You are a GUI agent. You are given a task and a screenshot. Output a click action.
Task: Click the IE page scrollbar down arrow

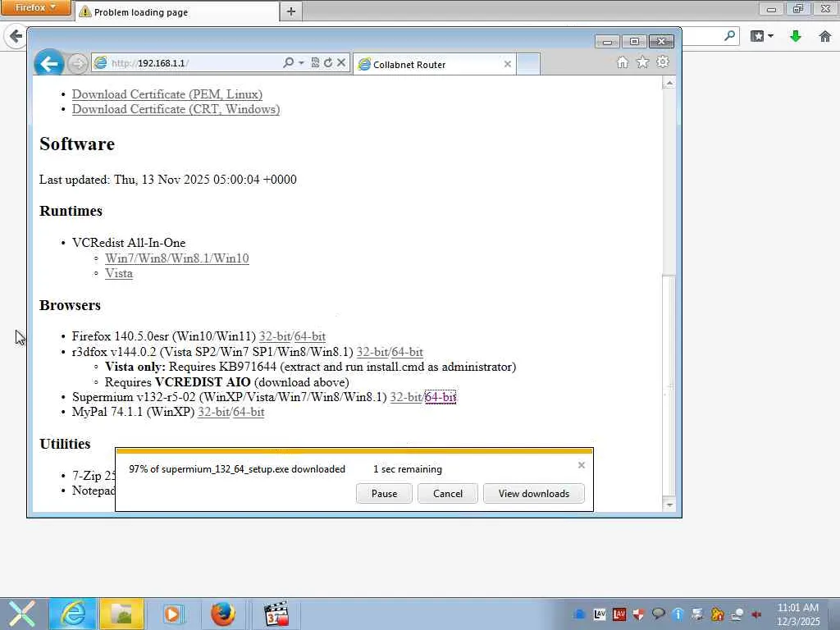point(669,504)
